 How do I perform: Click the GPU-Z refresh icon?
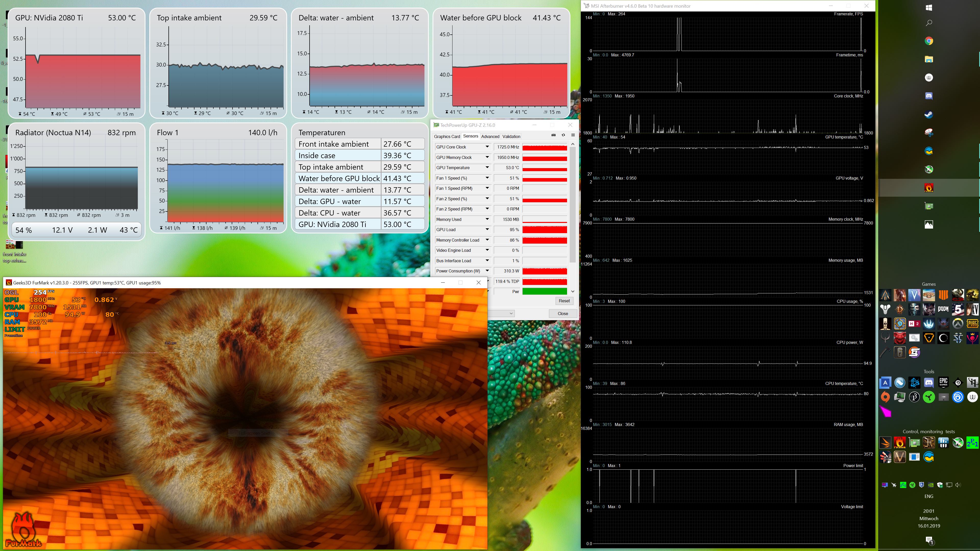[563, 135]
